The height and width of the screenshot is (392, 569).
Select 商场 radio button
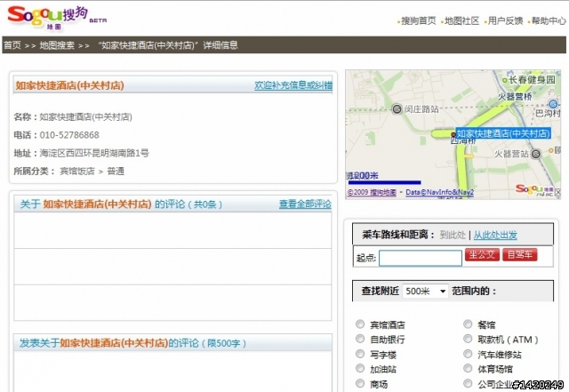click(x=360, y=383)
